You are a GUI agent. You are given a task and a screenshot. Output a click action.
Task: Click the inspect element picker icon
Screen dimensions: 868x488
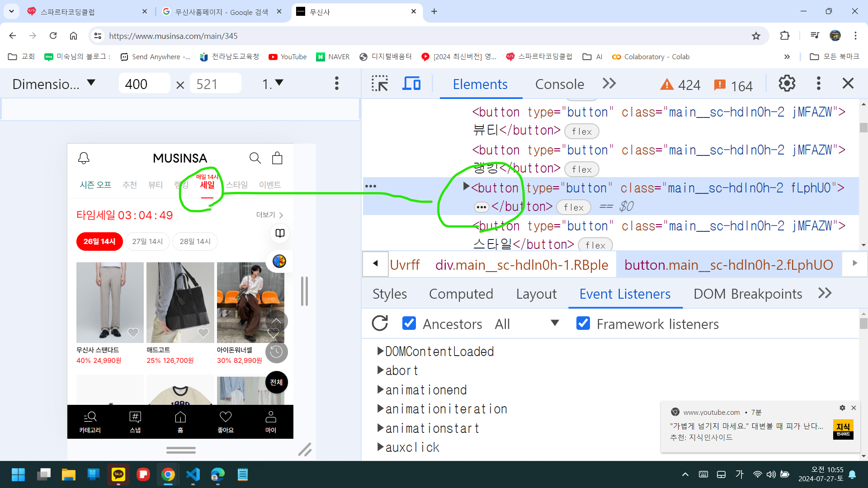[x=379, y=84]
